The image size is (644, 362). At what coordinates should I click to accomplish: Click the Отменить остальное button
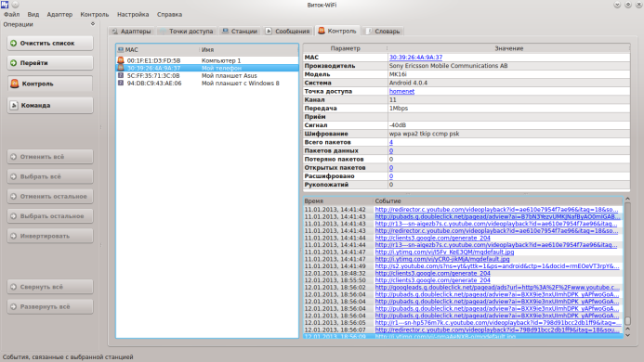50,196
